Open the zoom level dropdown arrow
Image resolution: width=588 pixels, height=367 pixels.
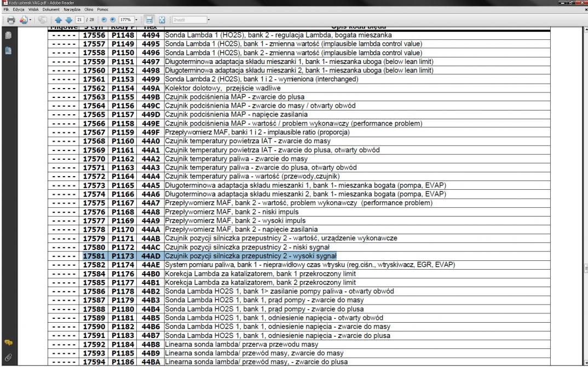click(136, 20)
